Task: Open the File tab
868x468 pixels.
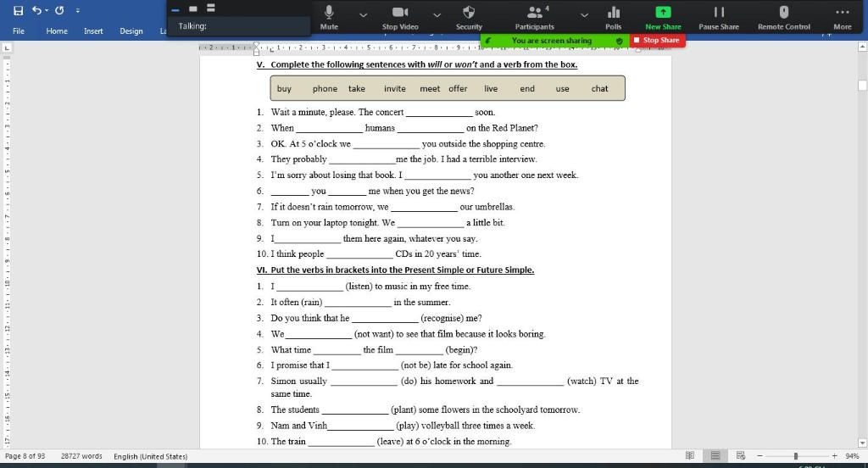Action: tap(19, 31)
